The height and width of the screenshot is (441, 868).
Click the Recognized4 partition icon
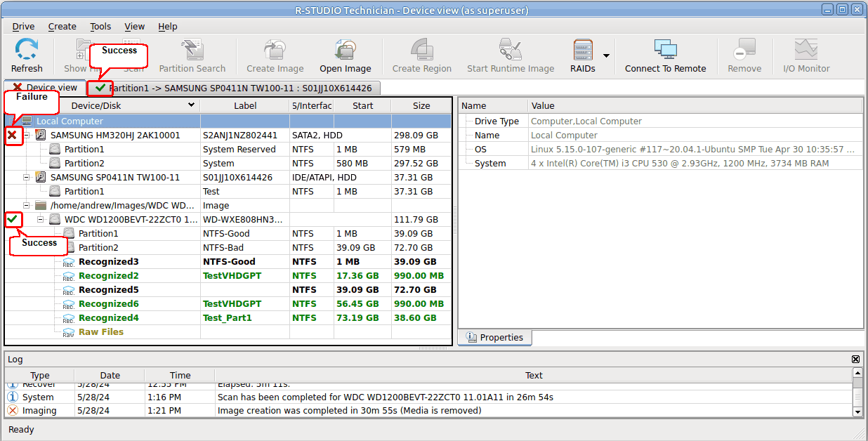coord(69,318)
